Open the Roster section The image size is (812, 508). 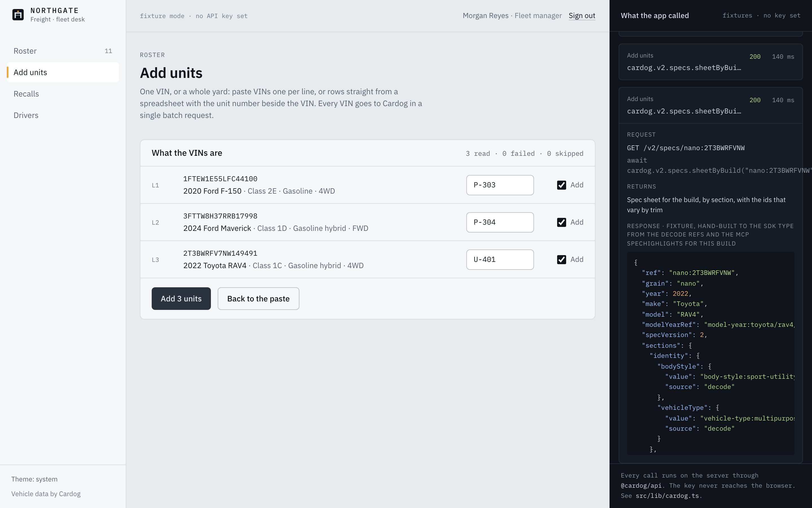[x=63, y=51]
